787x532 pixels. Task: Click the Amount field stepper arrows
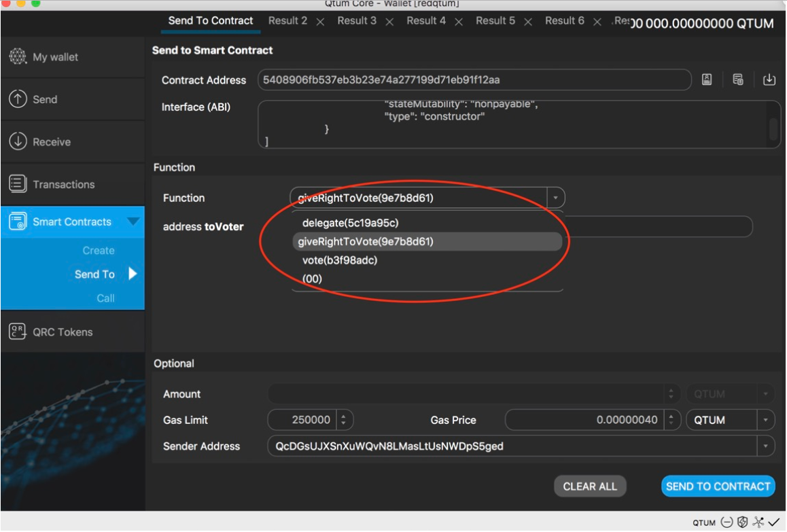[671, 394]
